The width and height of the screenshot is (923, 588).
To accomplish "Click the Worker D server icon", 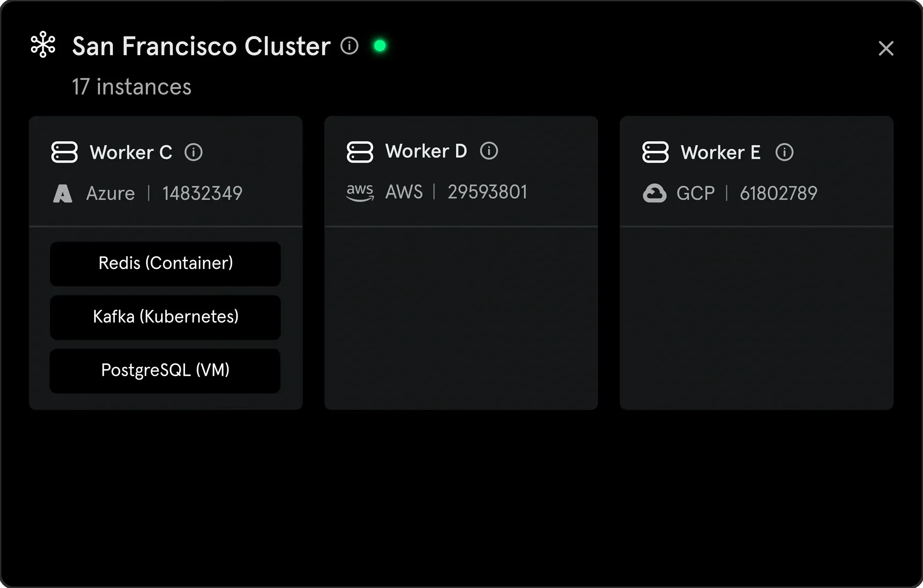I will pyautogui.click(x=360, y=152).
